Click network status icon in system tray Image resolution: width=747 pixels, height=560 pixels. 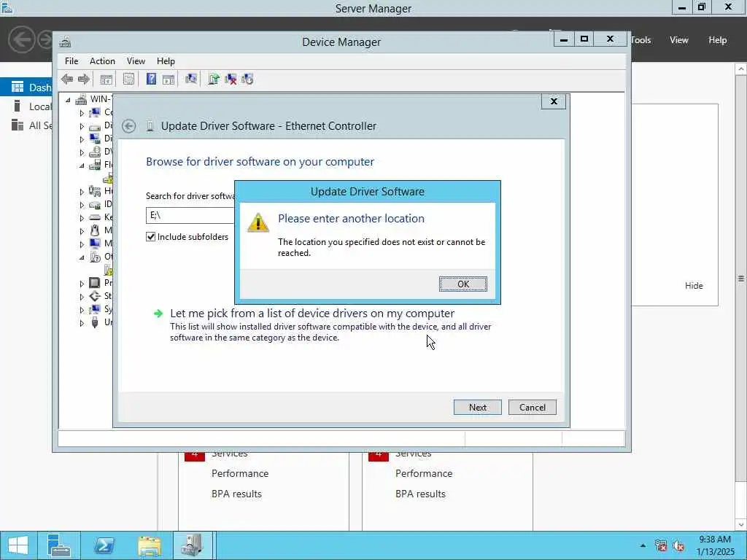coord(661,545)
